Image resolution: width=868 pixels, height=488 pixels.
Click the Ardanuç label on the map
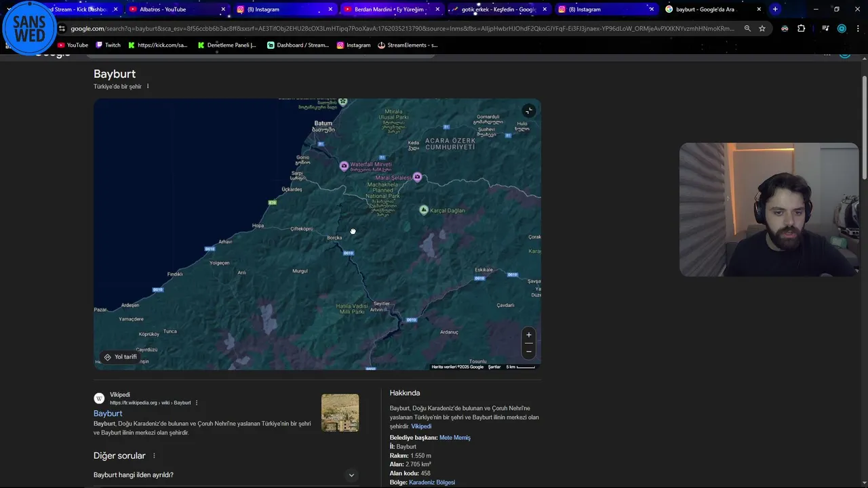[449, 332]
